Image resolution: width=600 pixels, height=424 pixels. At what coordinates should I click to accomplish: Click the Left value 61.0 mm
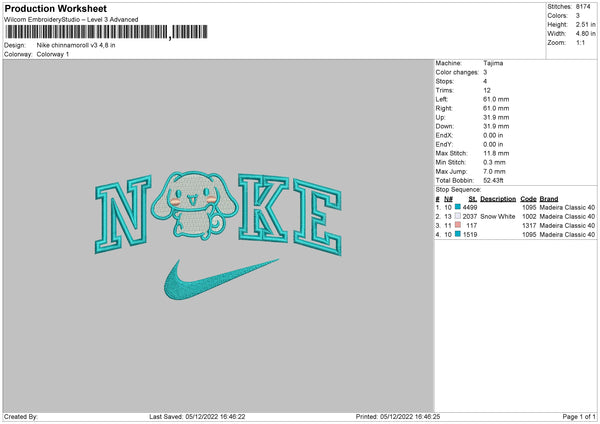(x=496, y=99)
